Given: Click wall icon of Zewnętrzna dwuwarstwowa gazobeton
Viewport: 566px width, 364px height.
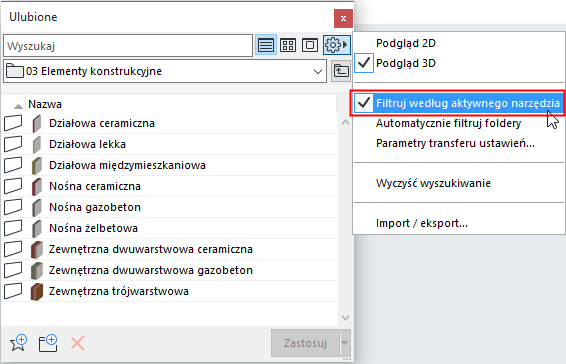Looking at the screenshot, I should pyautogui.click(x=36, y=270).
